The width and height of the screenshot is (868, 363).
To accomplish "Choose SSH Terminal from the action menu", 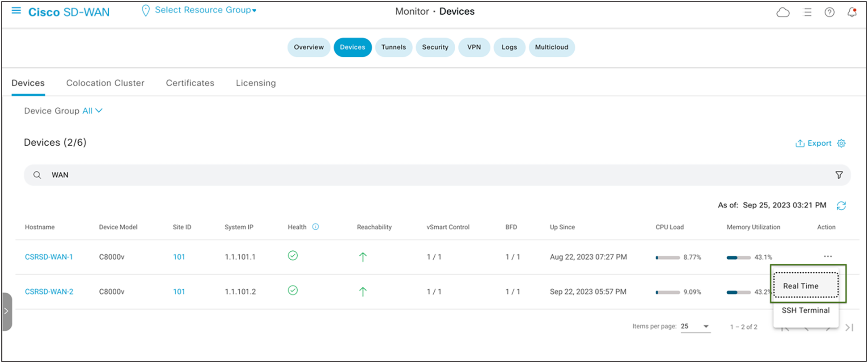I will (x=806, y=310).
